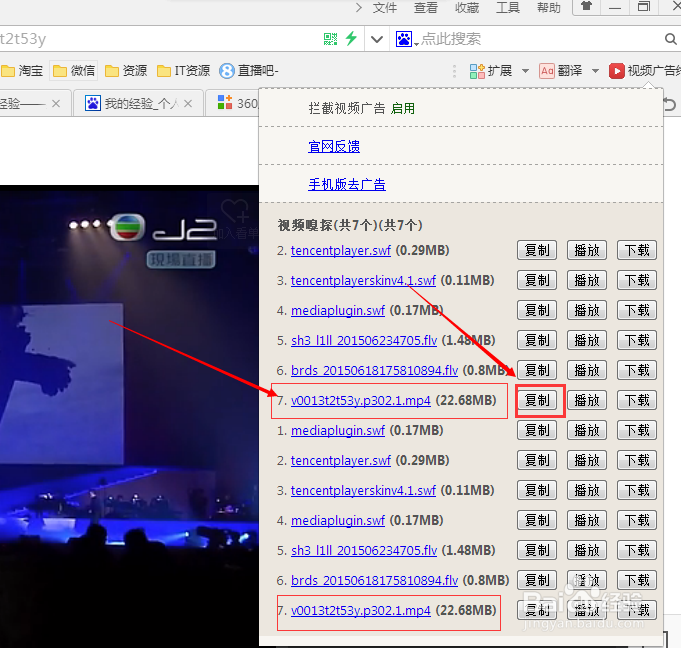Open the 资源 bookmark folder
Image resolution: width=681 pixels, height=648 pixels.
point(126,70)
